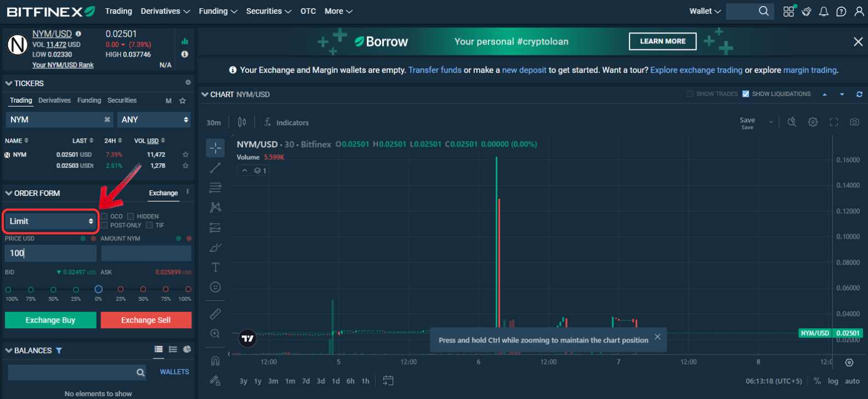The width and height of the screenshot is (868, 399).
Task: Switch to Derivatives tab in Tickers
Action: (x=54, y=100)
